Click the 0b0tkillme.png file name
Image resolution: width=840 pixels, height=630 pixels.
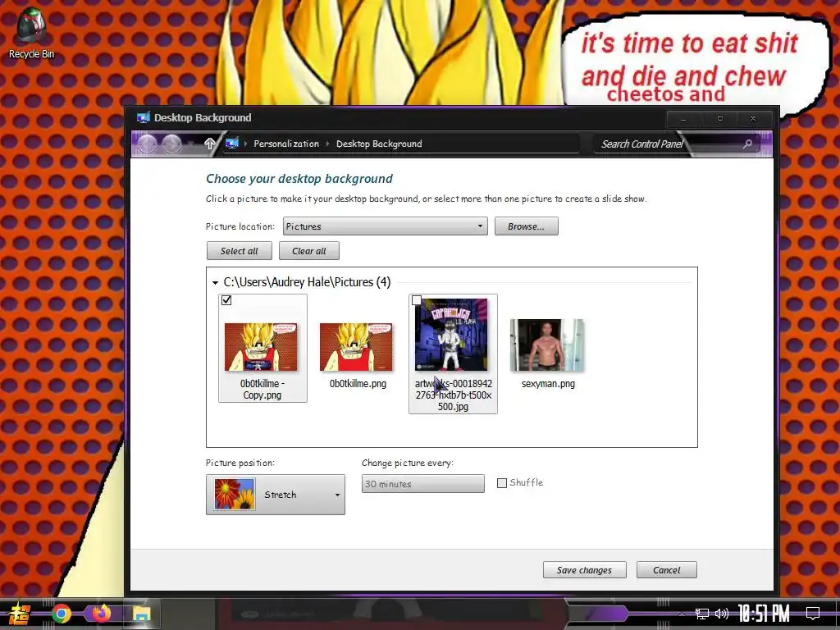click(x=358, y=384)
